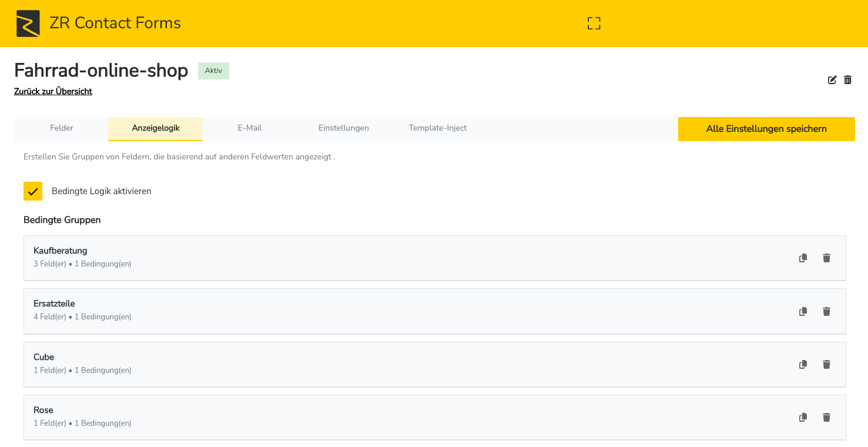Switch to the Felder tab
The width and height of the screenshot is (868, 447).
pos(62,128)
